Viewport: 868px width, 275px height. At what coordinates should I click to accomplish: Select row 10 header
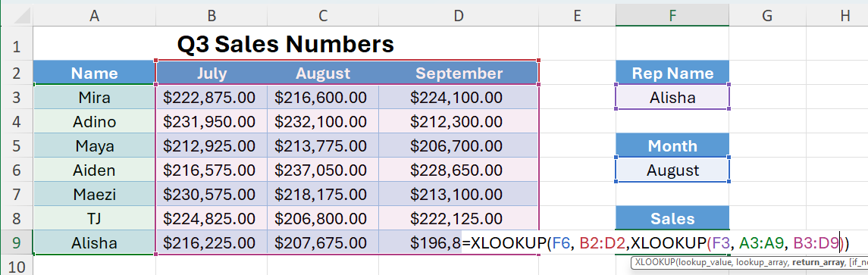[16, 266]
